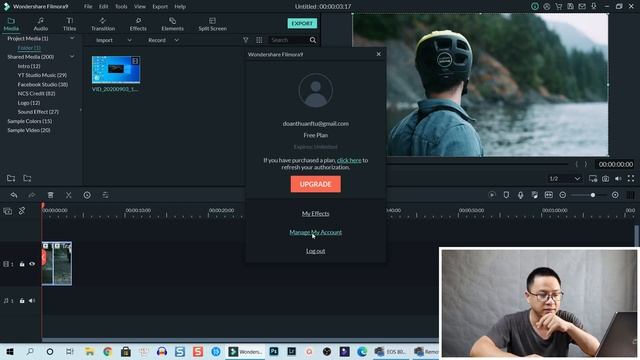Toggle visibility eye on video track 1

pyautogui.click(x=32, y=264)
